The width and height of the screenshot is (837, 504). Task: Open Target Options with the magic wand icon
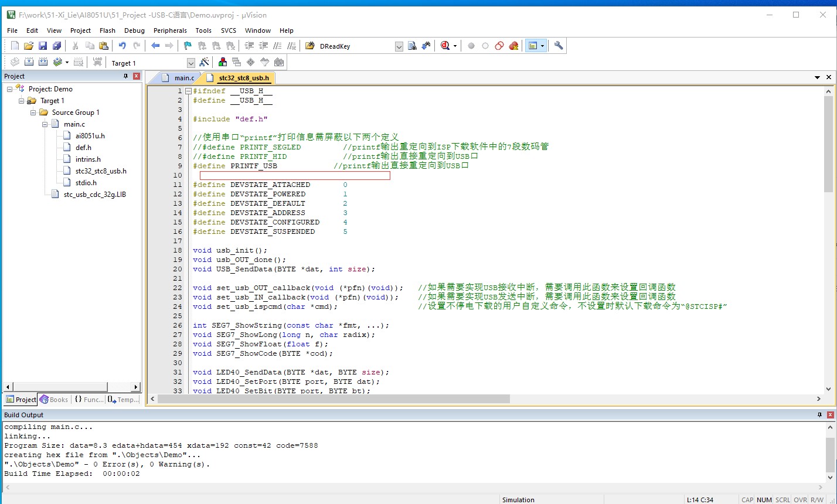point(204,62)
